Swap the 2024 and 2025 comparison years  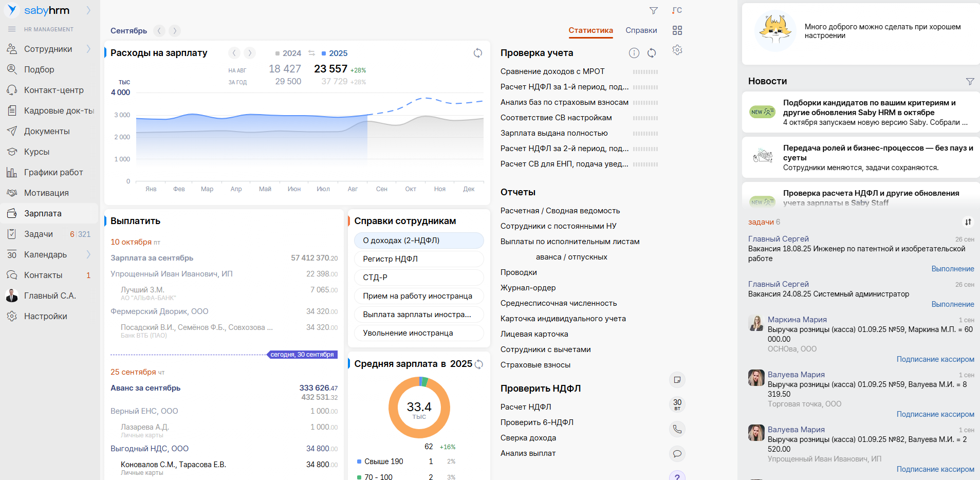pos(311,53)
